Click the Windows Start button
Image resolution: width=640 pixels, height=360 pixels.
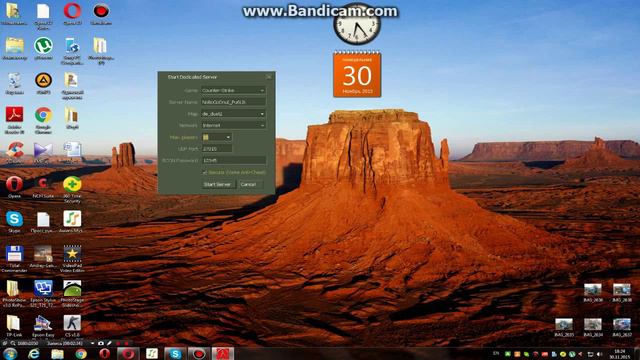[10, 353]
